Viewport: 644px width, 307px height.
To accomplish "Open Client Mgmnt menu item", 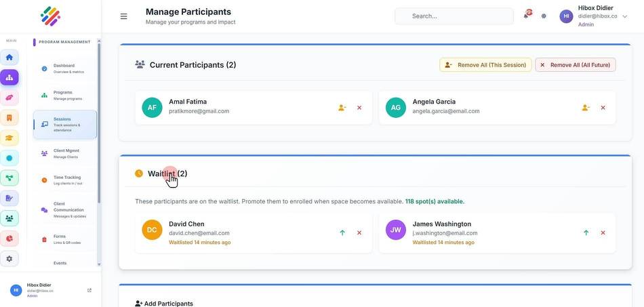I will 65,153.
